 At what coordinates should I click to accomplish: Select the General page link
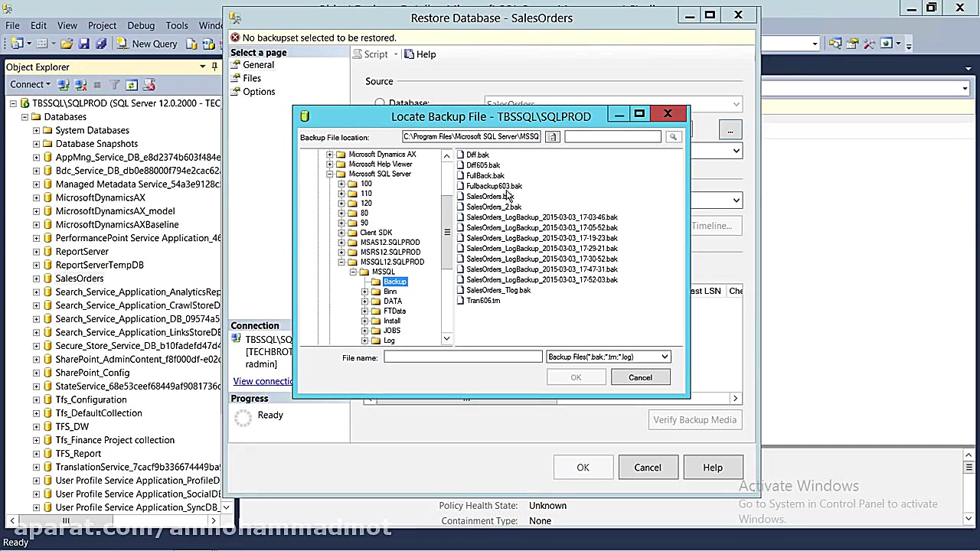pyautogui.click(x=258, y=64)
